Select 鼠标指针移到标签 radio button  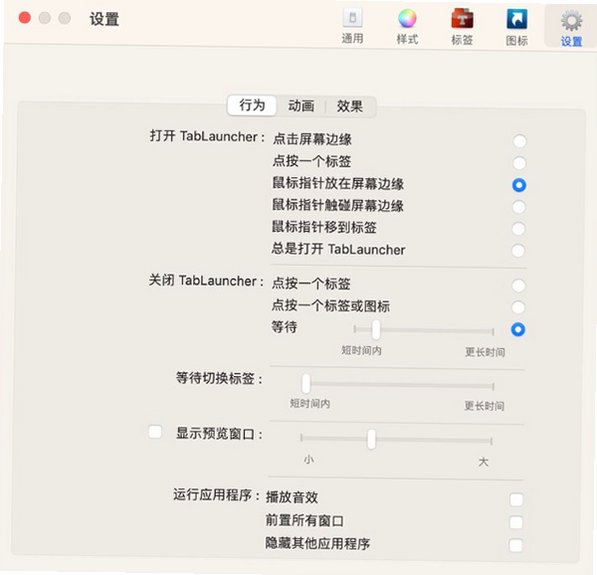[519, 229]
